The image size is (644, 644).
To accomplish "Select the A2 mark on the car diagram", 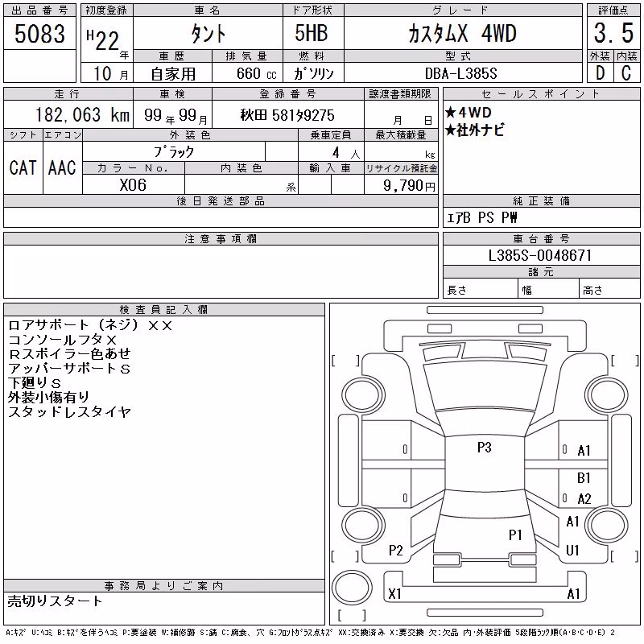I will coord(584,499).
